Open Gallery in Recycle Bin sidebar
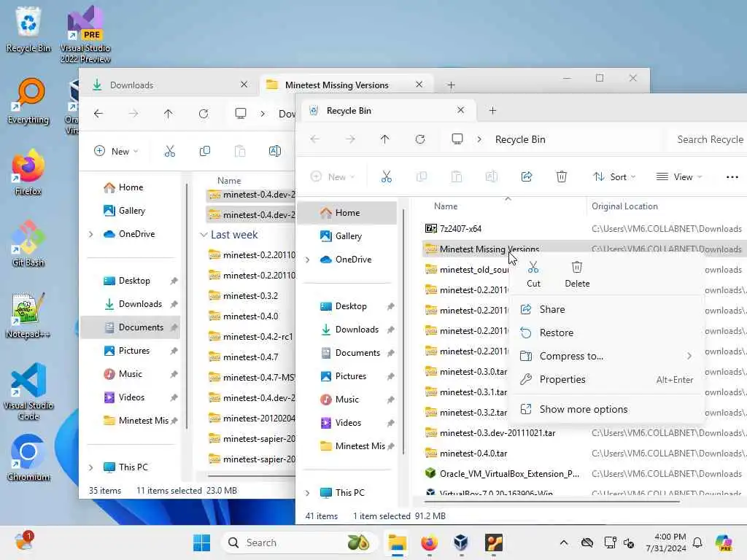 pyautogui.click(x=347, y=236)
